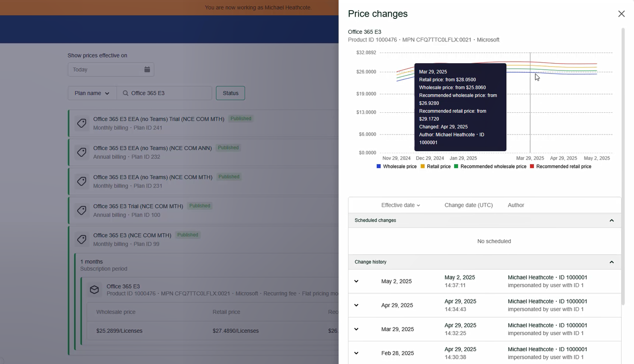
Task: Collapse the Scheduled changes section
Action: tap(611, 220)
